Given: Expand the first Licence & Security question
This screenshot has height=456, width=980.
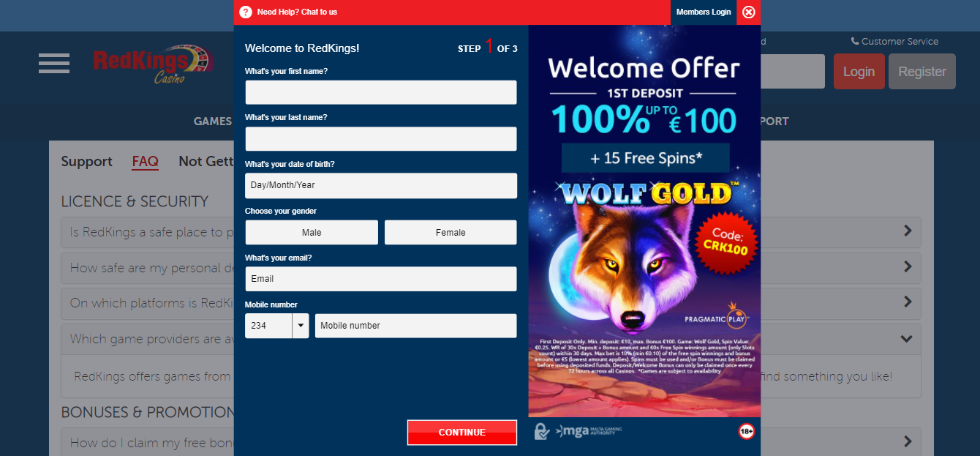Looking at the screenshot, I should point(907,231).
